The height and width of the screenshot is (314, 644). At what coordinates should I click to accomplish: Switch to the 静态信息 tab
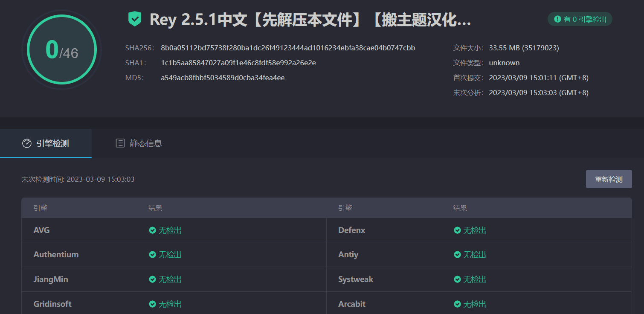tap(139, 143)
